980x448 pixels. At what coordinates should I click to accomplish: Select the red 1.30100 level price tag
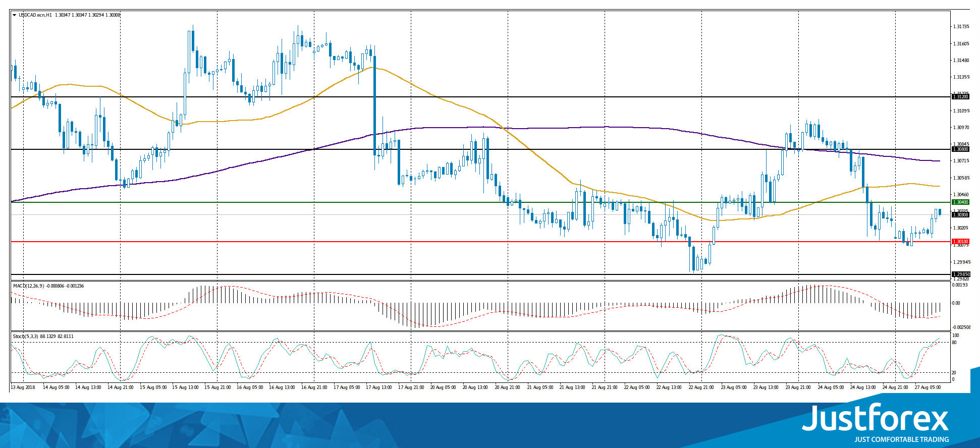point(960,242)
